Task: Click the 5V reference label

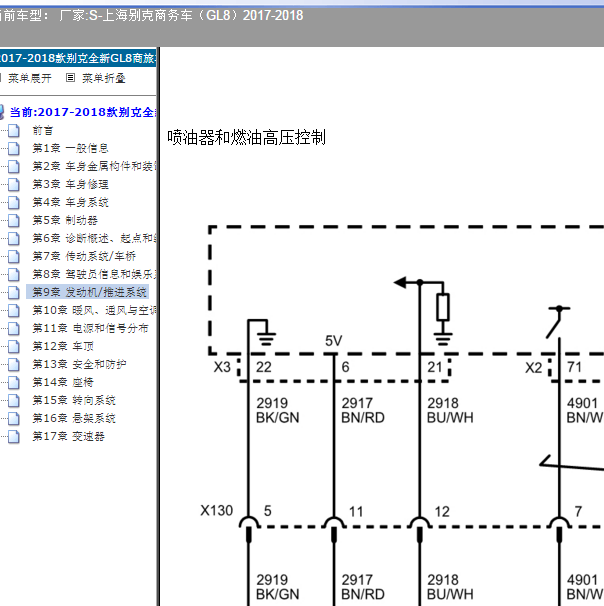Action: 333,341
